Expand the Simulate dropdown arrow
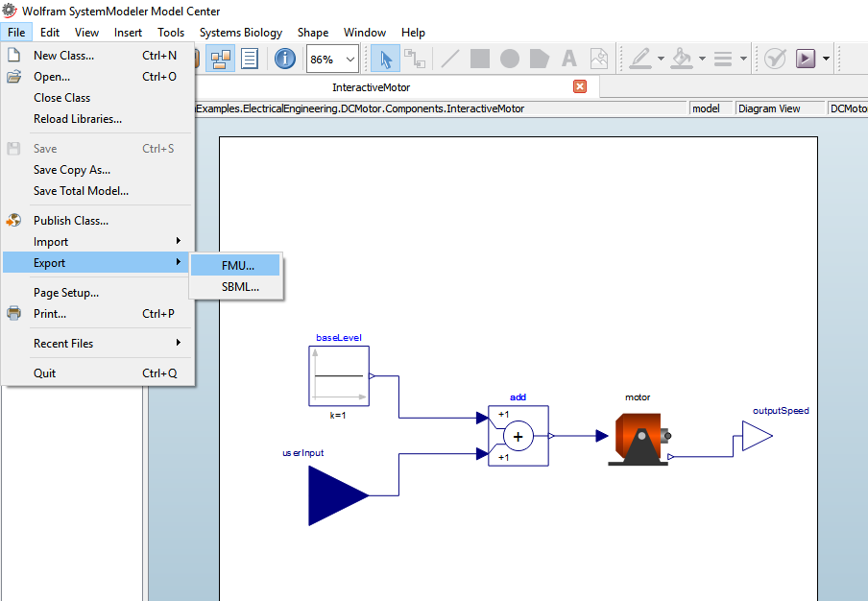Screen dimensions: 868x601 [x=826, y=59]
